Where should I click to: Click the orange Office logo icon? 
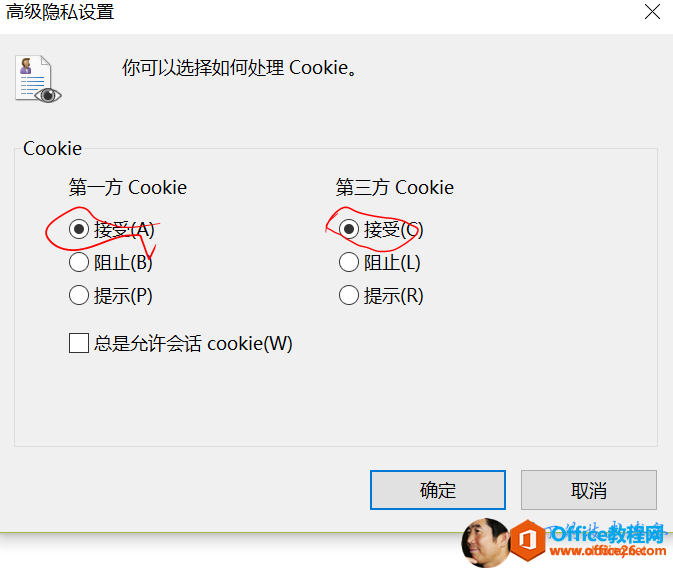527,541
